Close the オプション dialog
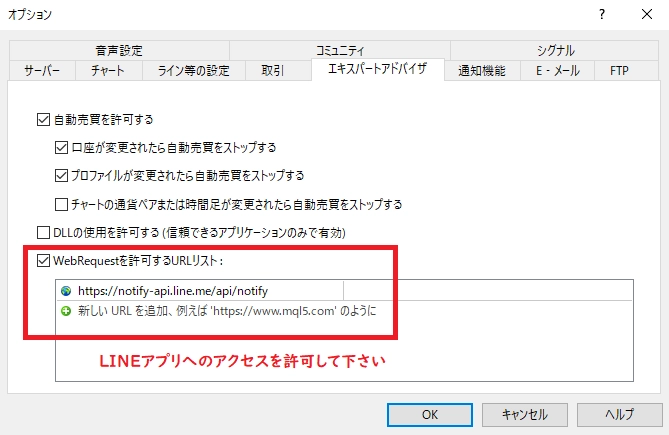 [x=647, y=14]
